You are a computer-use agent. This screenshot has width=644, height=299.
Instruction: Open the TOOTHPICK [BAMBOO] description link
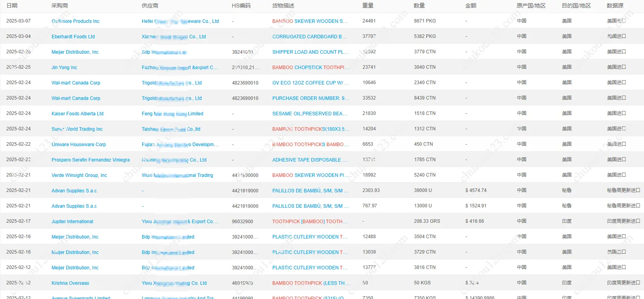point(310,222)
